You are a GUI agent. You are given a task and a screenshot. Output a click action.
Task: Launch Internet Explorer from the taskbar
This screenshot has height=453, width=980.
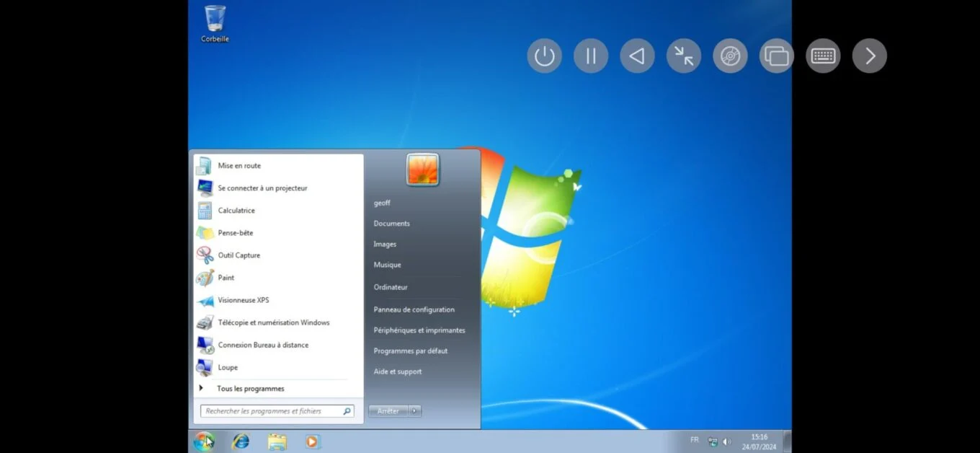241,441
